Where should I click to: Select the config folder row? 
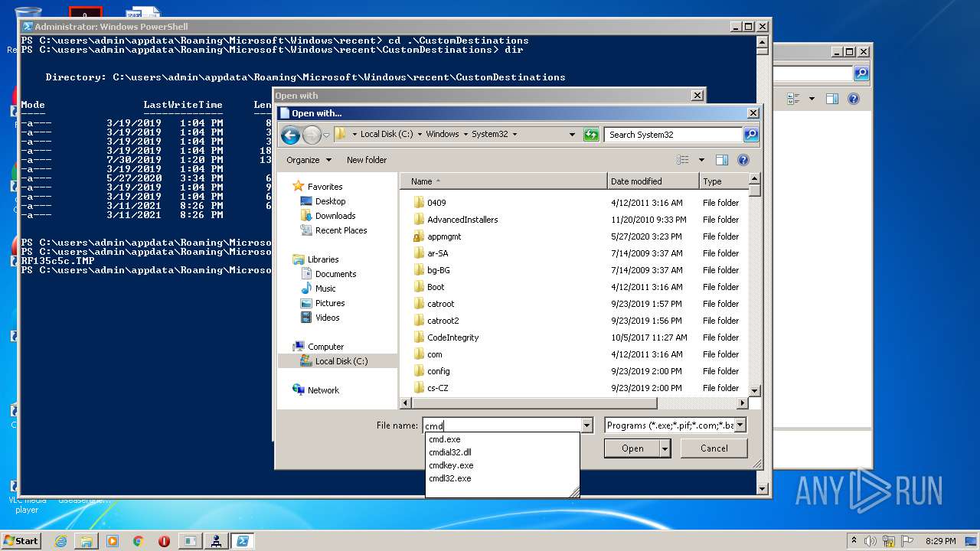tap(574, 371)
